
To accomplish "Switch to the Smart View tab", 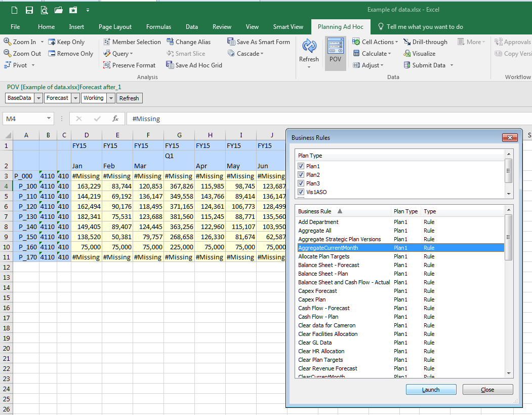I will [288, 27].
